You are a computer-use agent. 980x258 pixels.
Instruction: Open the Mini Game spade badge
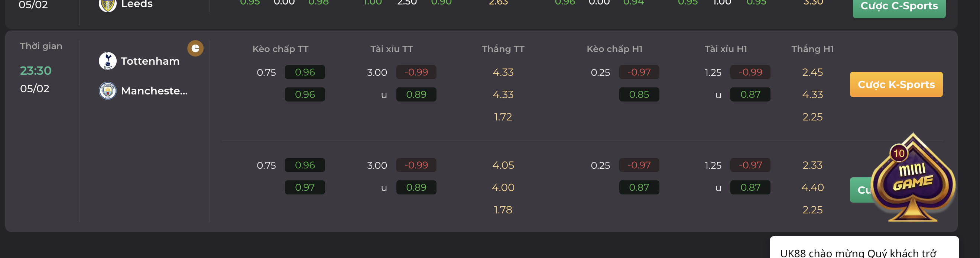click(x=913, y=177)
